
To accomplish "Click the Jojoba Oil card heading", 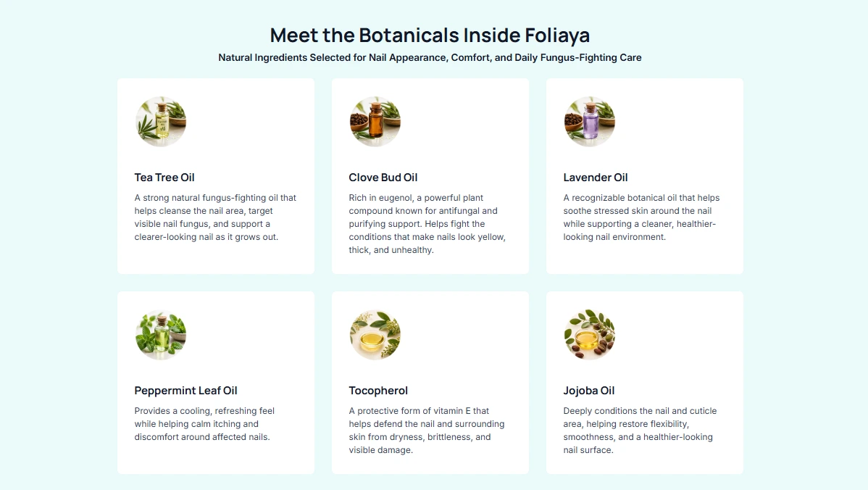I will [589, 391].
